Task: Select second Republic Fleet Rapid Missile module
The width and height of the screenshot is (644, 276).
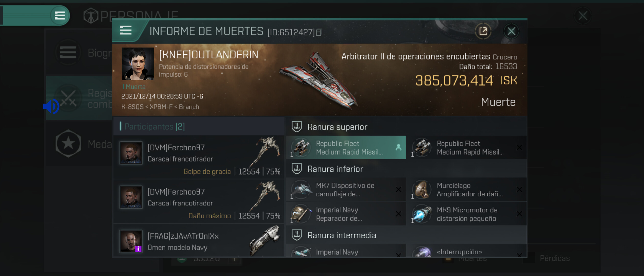Action: [x=467, y=147]
